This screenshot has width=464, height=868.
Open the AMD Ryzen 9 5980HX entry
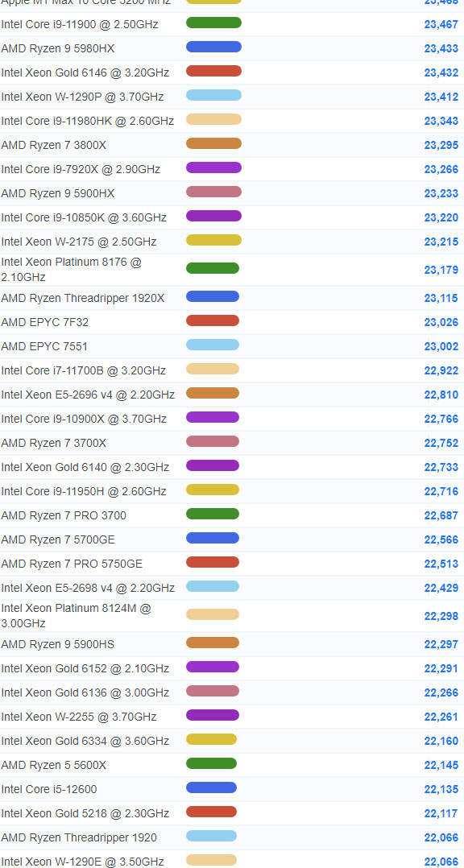[58, 48]
